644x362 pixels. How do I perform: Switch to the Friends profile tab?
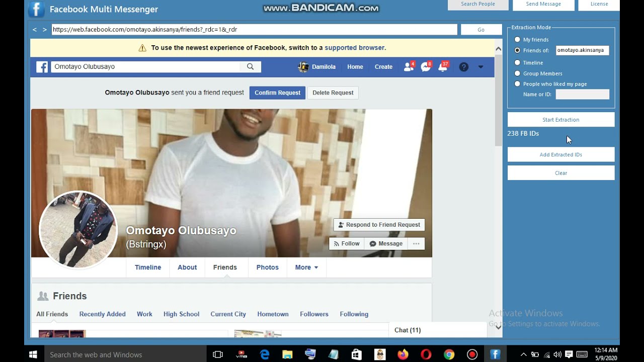click(225, 267)
